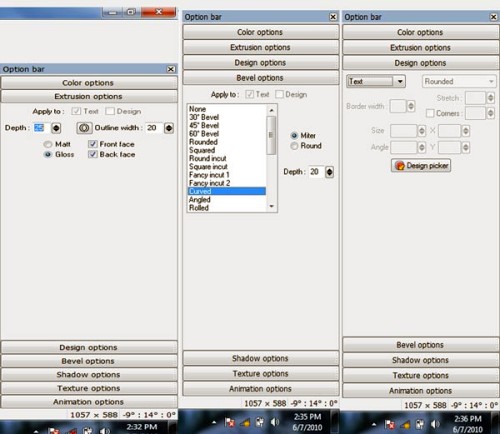Screen dimensions: 500x434
Task: Expand Animation options in the left panel
Action: tap(88, 402)
